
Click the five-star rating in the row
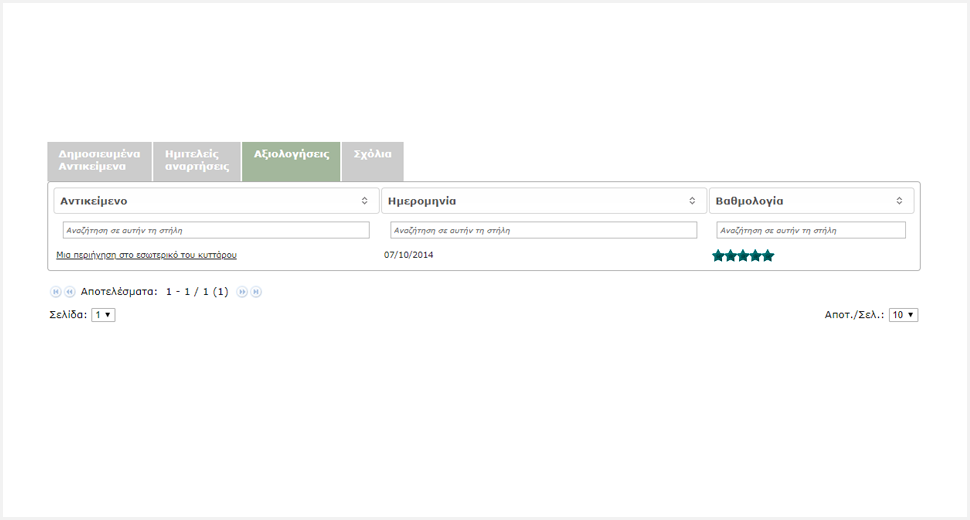[743, 256]
